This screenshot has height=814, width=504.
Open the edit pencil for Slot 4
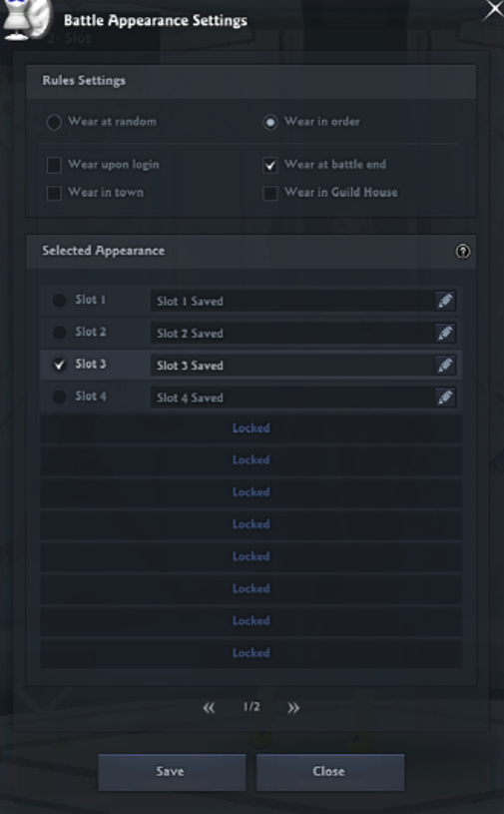445,398
